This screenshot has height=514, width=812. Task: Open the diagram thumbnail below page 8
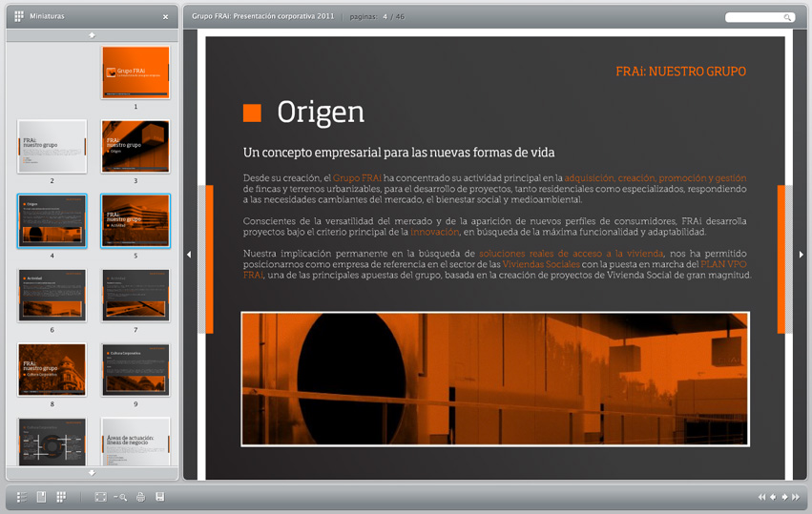coord(52,442)
